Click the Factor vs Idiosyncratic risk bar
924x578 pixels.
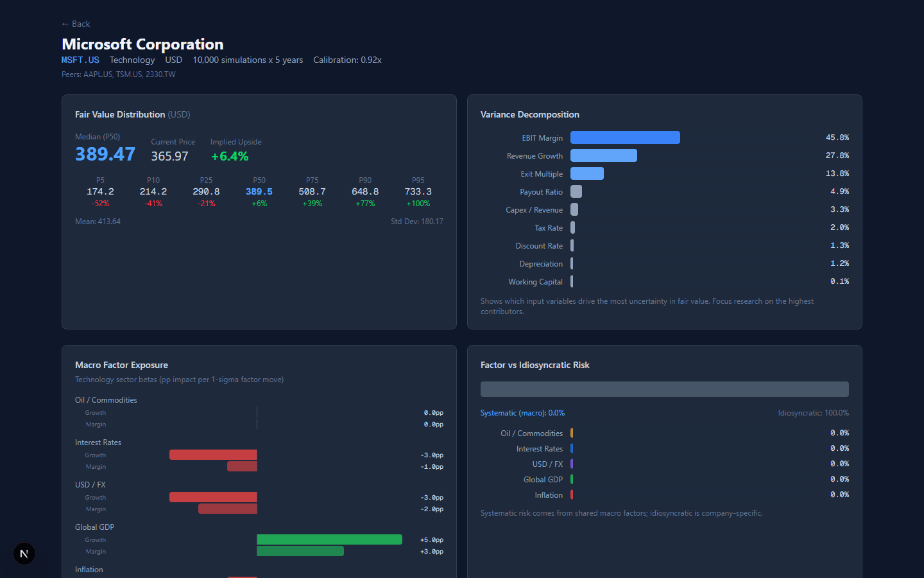pyautogui.click(x=665, y=389)
